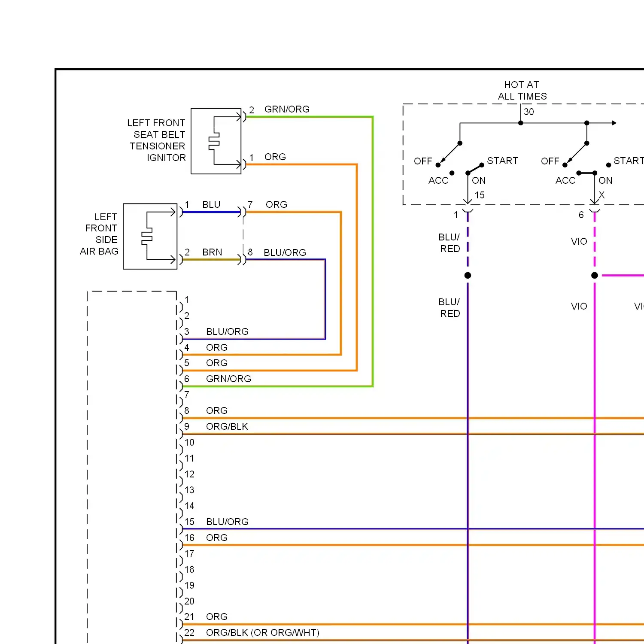Select ORG label on module pin 5

click(217, 363)
